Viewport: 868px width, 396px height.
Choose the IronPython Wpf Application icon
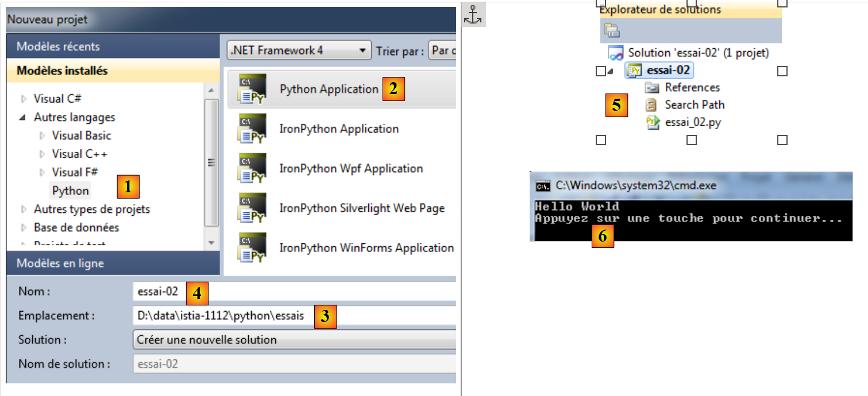click(252, 169)
